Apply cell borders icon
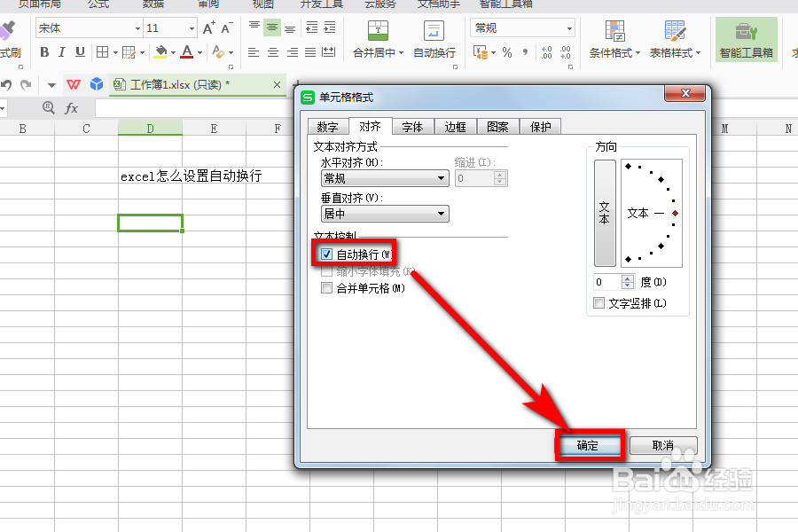 [x=102, y=52]
